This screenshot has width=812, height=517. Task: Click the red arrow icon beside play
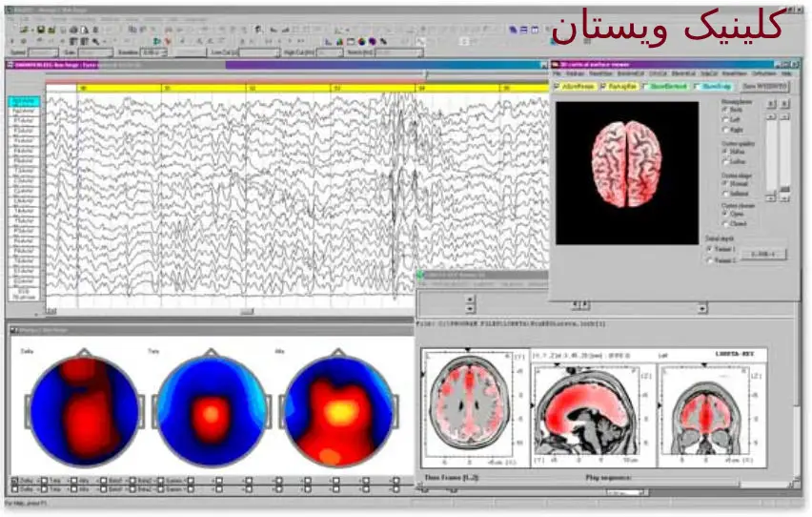coord(169,41)
